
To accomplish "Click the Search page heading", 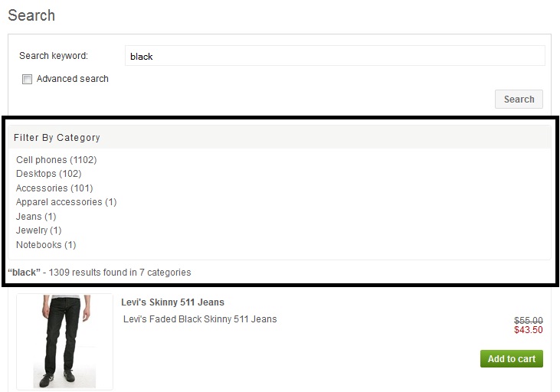I will [x=31, y=15].
